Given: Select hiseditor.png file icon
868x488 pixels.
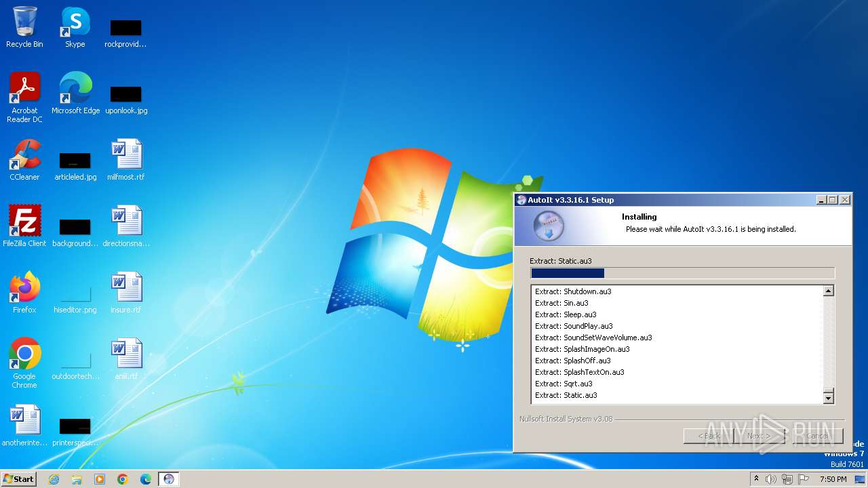Looking at the screenshot, I should 75,298.
